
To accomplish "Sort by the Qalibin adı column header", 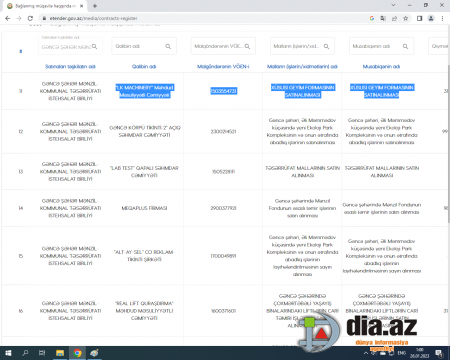I will pos(144,66).
